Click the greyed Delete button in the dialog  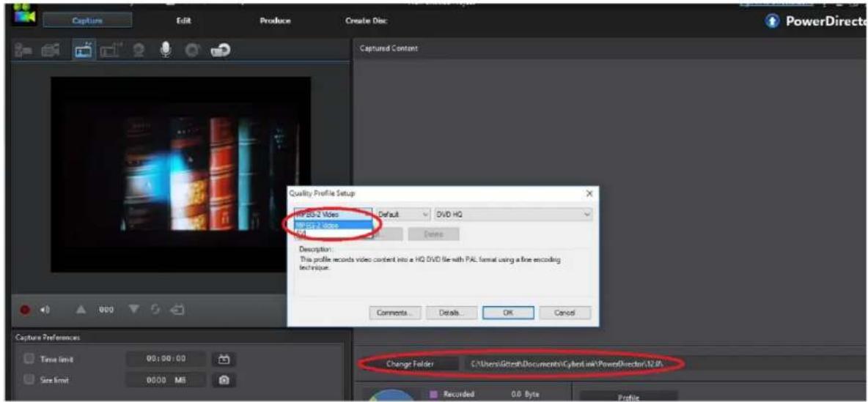point(433,234)
